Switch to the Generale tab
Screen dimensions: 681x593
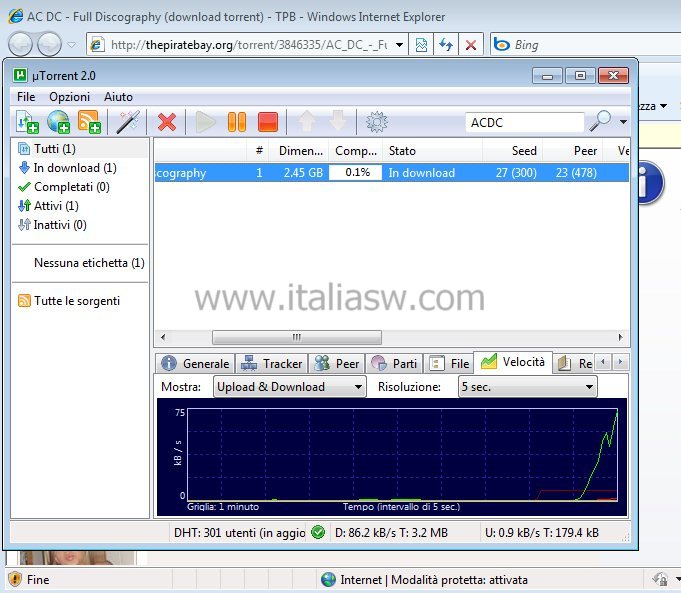pyautogui.click(x=195, y=363)
